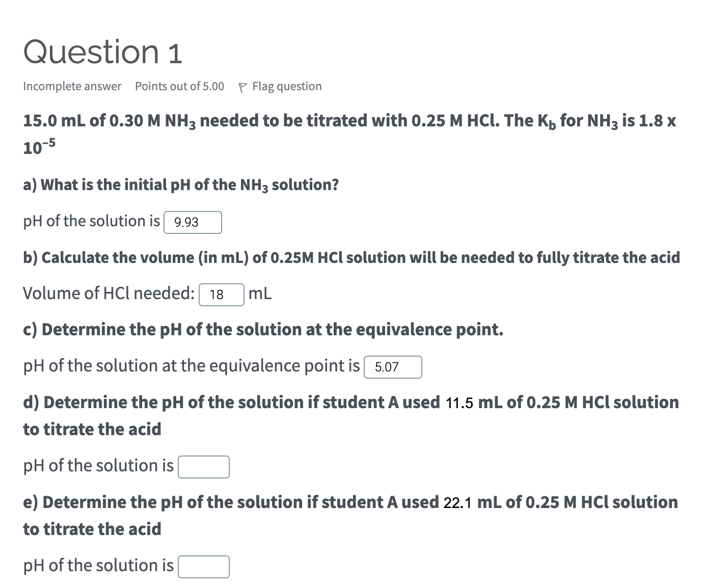Image resolution: width=704 pixels, height=588 pixels.
Task: Click part c's Determine the pH heading
Action: [x=263, y=329]
